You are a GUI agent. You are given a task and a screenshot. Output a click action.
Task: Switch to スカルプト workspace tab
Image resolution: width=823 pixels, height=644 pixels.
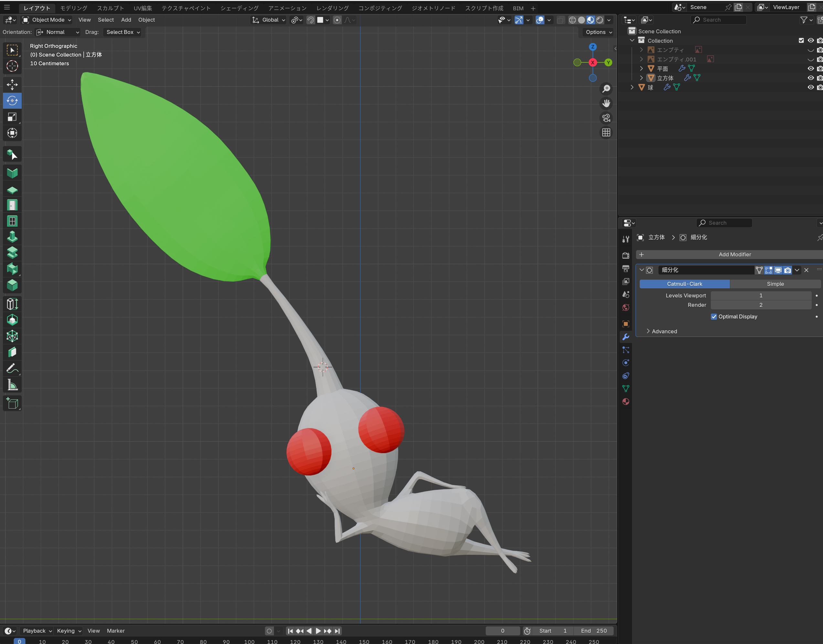(110, 8)
